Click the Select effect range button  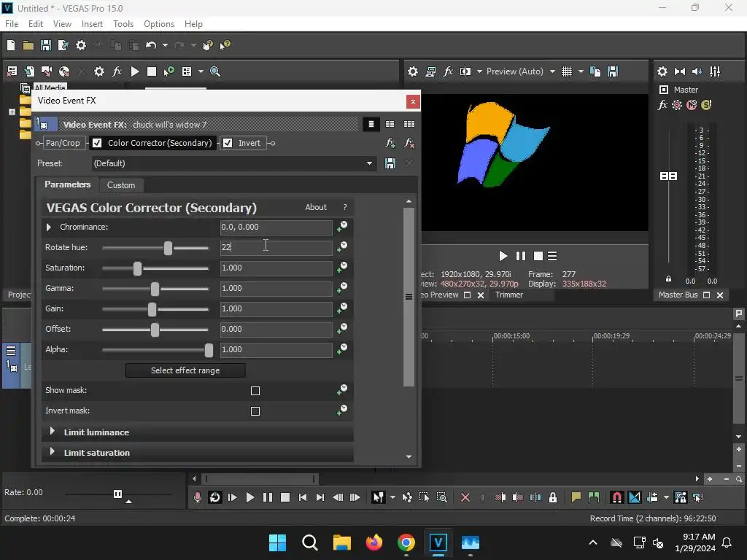pyautogui.click(x=185, y=370)
